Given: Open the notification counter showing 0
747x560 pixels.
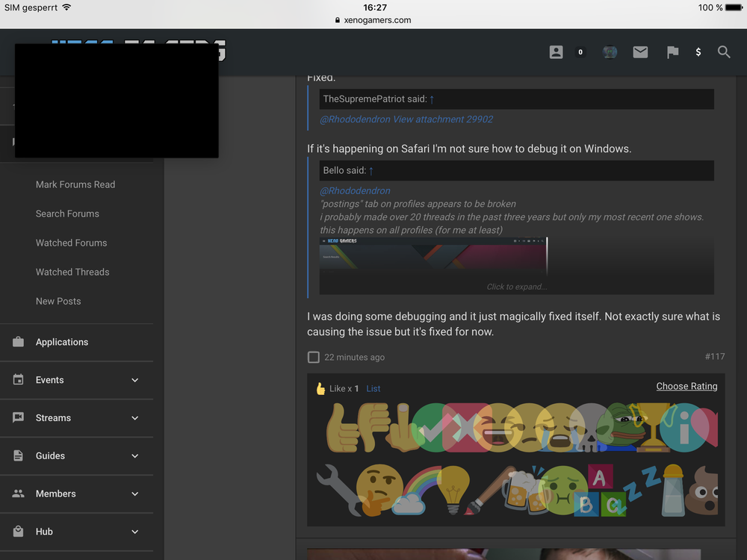Looking at the screenshot, I should click(580, 52).
